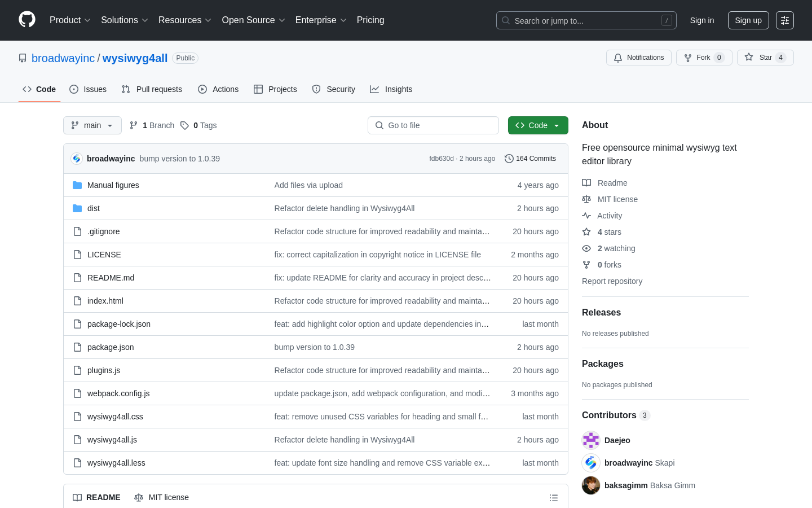The image size is (812, 508).
Task: Click the Pricing link
Action: (x=370, y=20)
